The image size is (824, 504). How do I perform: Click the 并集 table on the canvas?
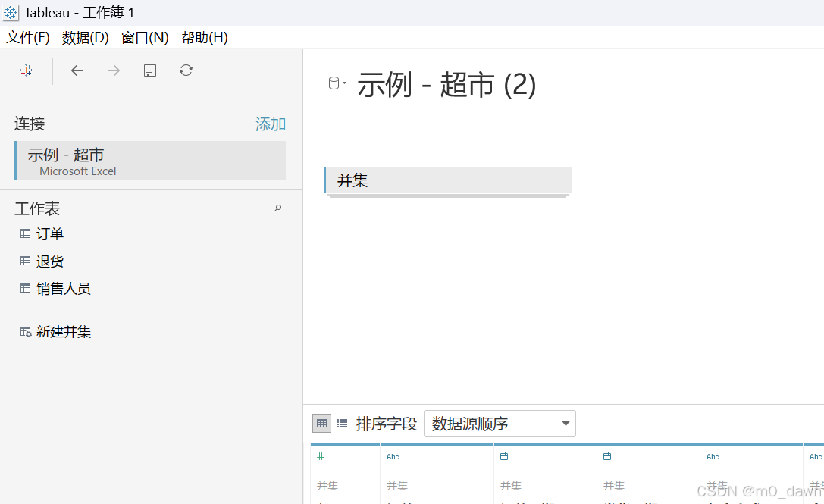[448, 180]
